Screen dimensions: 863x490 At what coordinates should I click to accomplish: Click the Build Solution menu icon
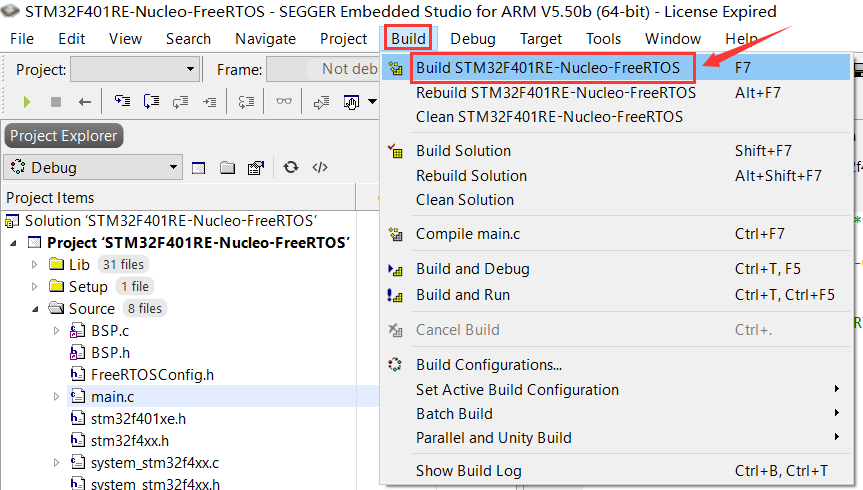[x=395, y=151]
